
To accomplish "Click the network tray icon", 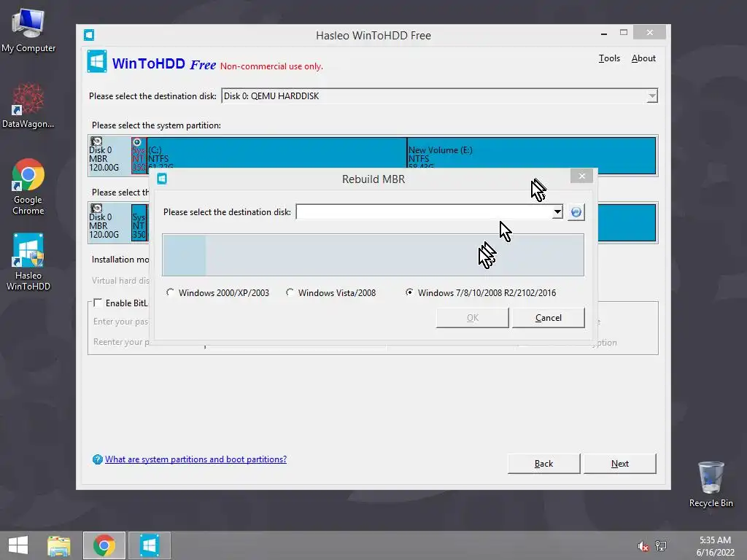I will pos(661,546).
